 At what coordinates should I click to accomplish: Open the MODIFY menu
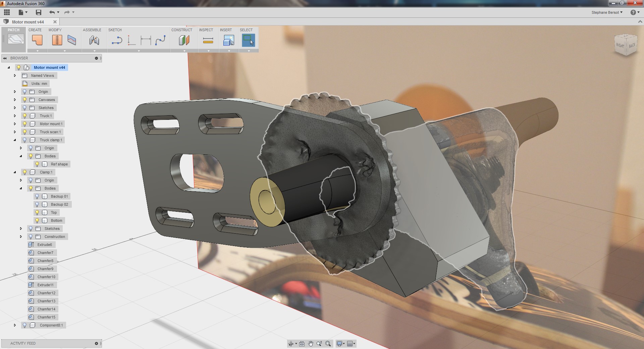click(x=55, y=30)
